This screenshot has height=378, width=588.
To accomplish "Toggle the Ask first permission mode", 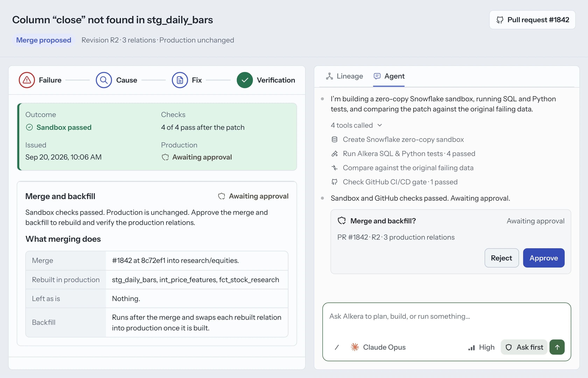I will tap(524, 347).
